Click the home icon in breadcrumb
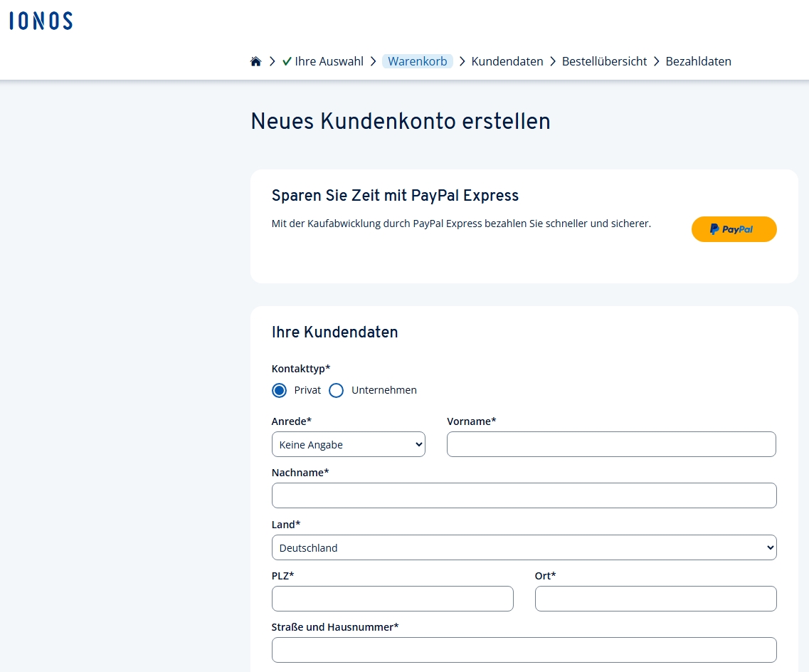The width and height of the screenshot is (809, 672). point(255,61)
